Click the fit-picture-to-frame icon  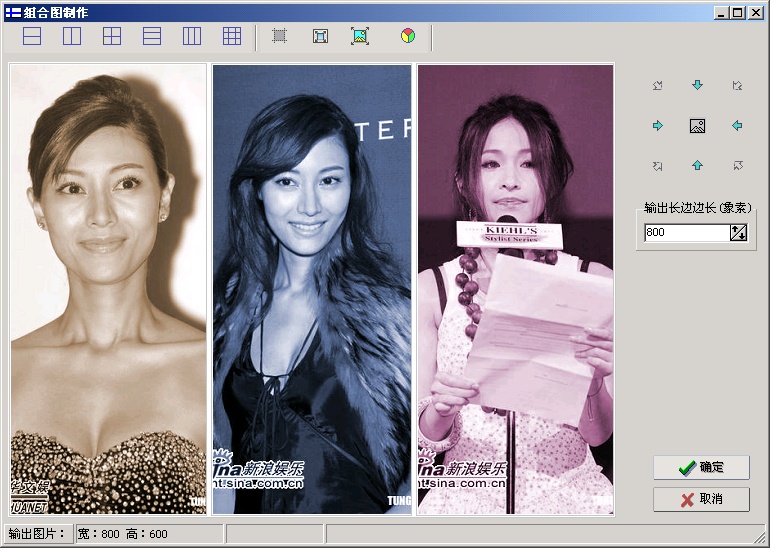click(x=360, y=37)
